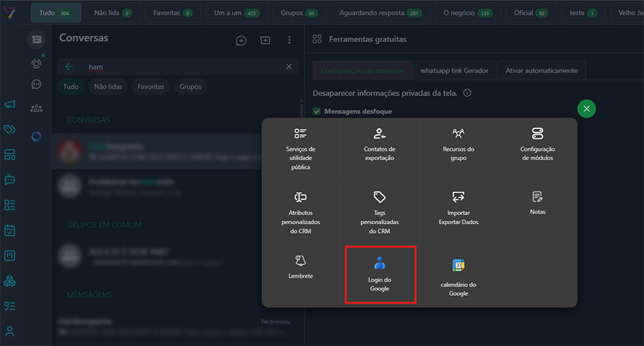Open the Lembrete reminder tool
The height and width of the screenshot is (346, 644).
(x=301, y=266)
